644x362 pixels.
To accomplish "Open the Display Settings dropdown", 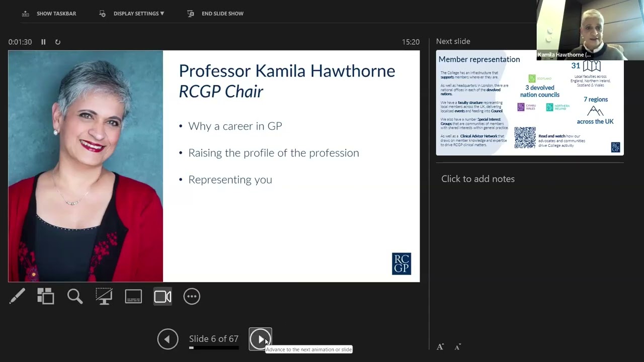I will (x=139, y=14).
